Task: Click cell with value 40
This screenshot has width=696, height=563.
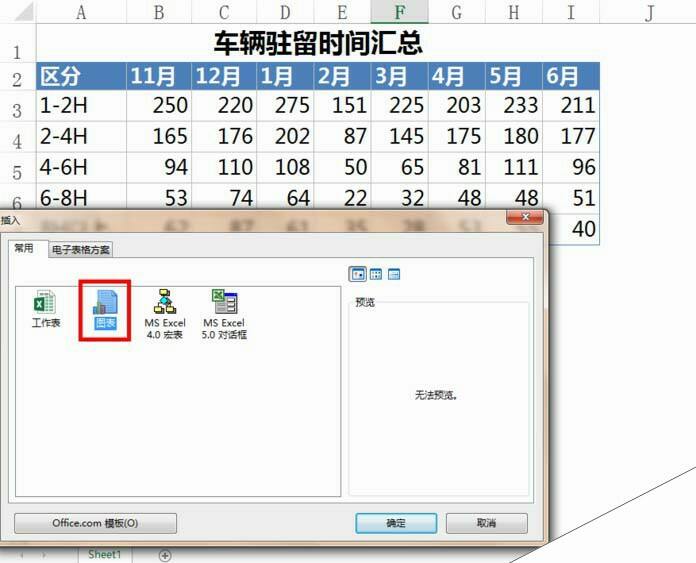Action: [x=574, y=230]
